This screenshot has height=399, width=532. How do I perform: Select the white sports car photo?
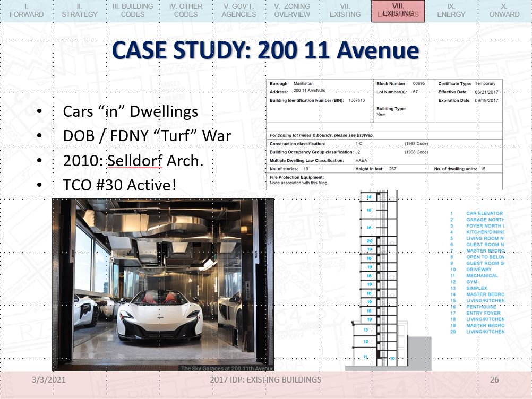click(163, 285)
